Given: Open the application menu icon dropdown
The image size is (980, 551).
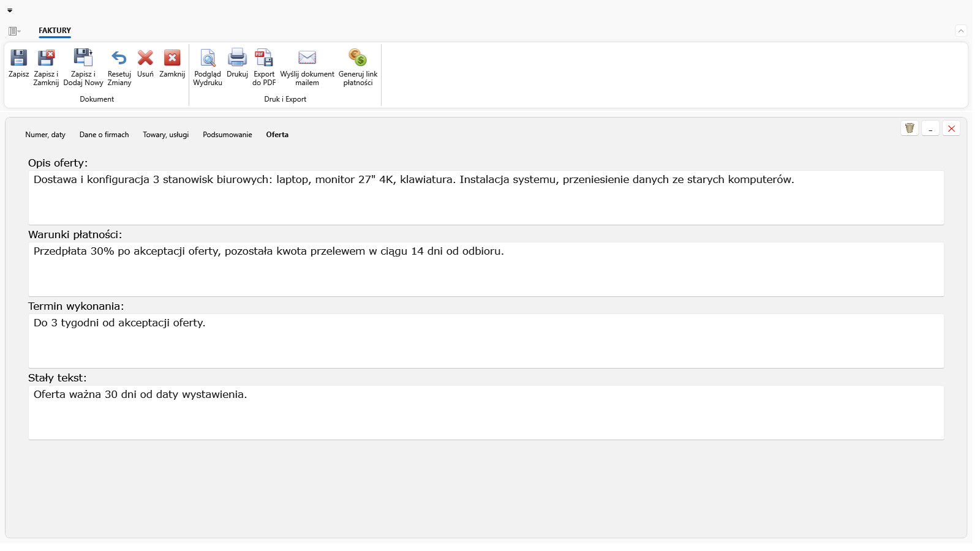Looking at the screenshot, I should [15, 31].
